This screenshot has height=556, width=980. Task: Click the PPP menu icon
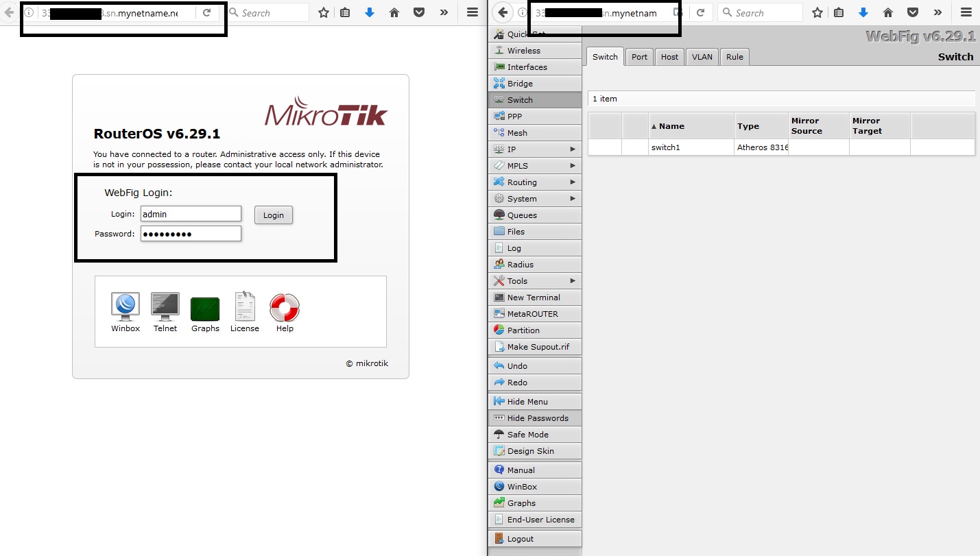[x=499, y=117]
